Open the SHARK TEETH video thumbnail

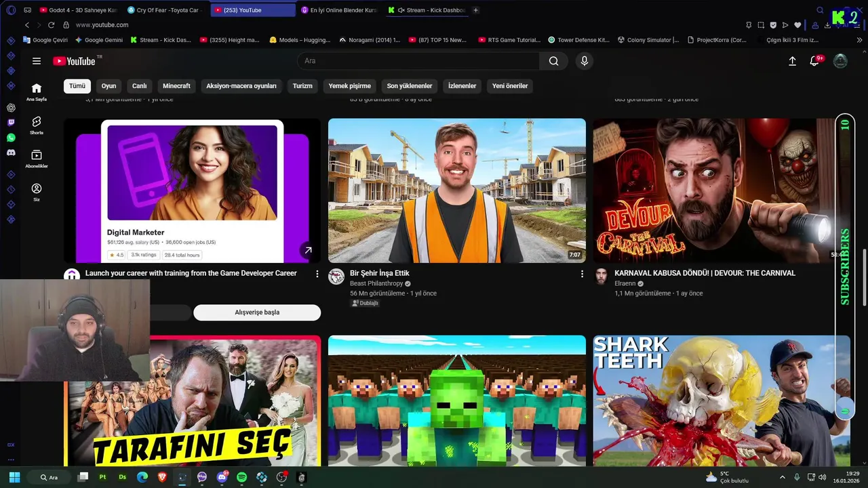[722, 401]
